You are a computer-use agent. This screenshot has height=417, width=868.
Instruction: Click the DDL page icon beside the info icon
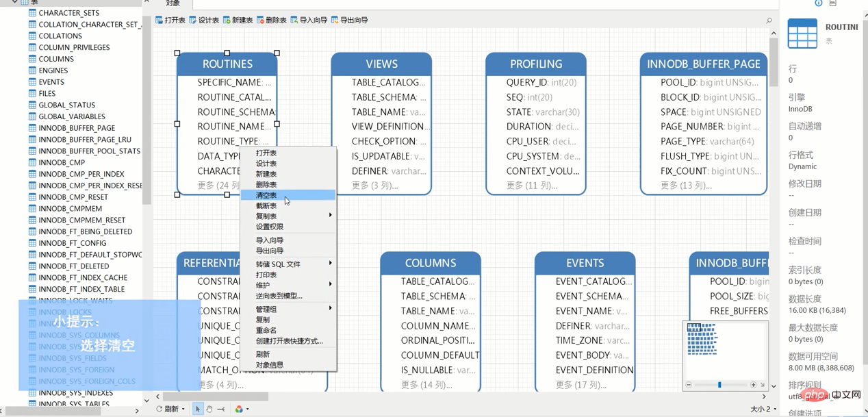[x=833, y=3]
